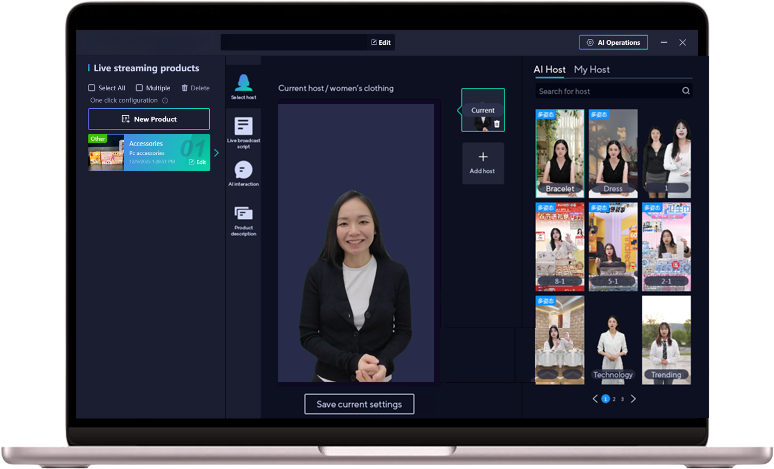
Task: Open the AI interaction panel
Action: pos(243,174)
